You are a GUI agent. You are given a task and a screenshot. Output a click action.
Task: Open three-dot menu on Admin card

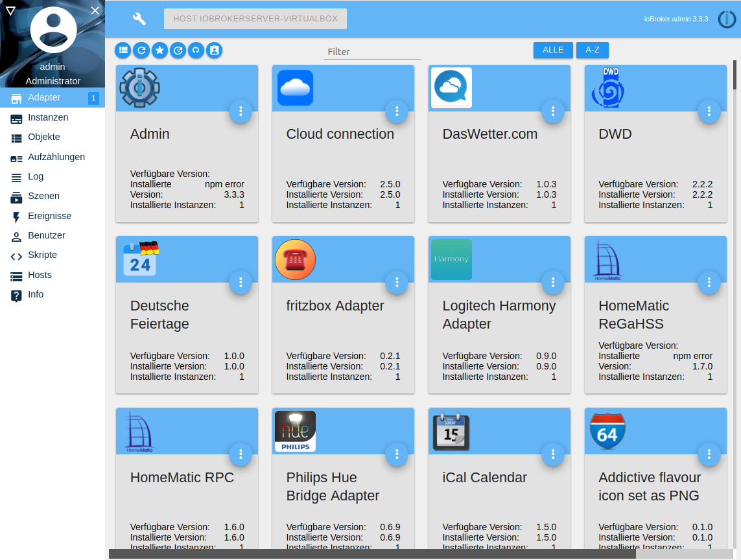(241, 111)
